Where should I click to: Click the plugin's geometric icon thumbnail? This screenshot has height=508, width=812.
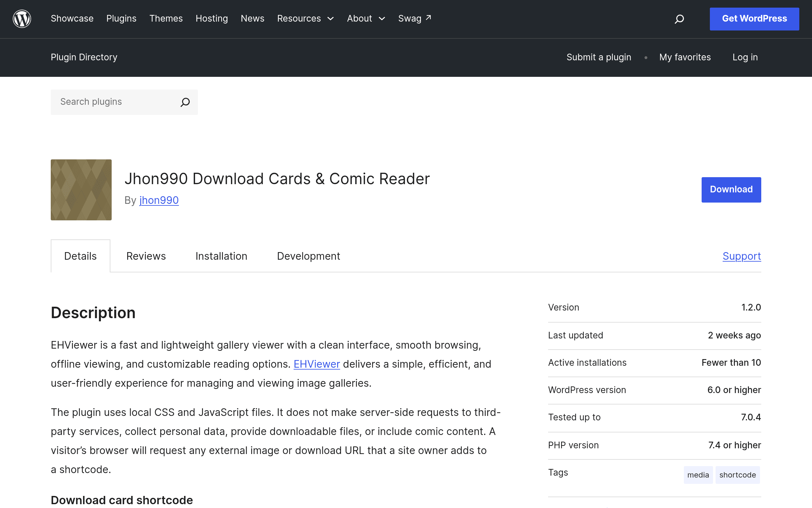81,190
